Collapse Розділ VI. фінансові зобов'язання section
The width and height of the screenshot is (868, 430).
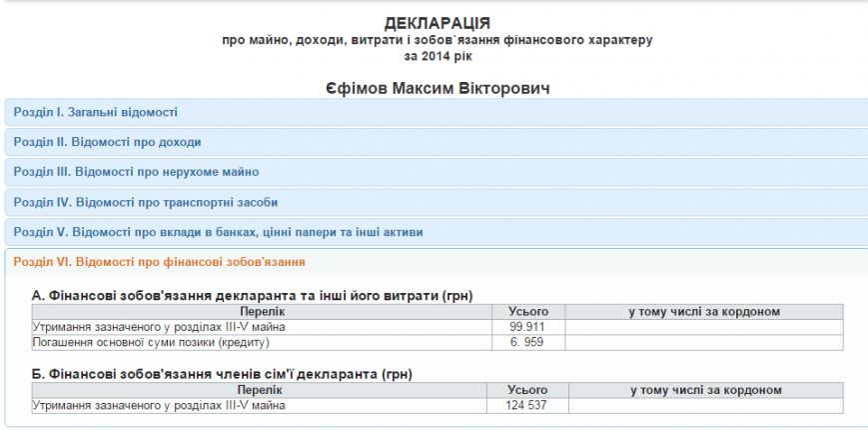coord(436,262)
